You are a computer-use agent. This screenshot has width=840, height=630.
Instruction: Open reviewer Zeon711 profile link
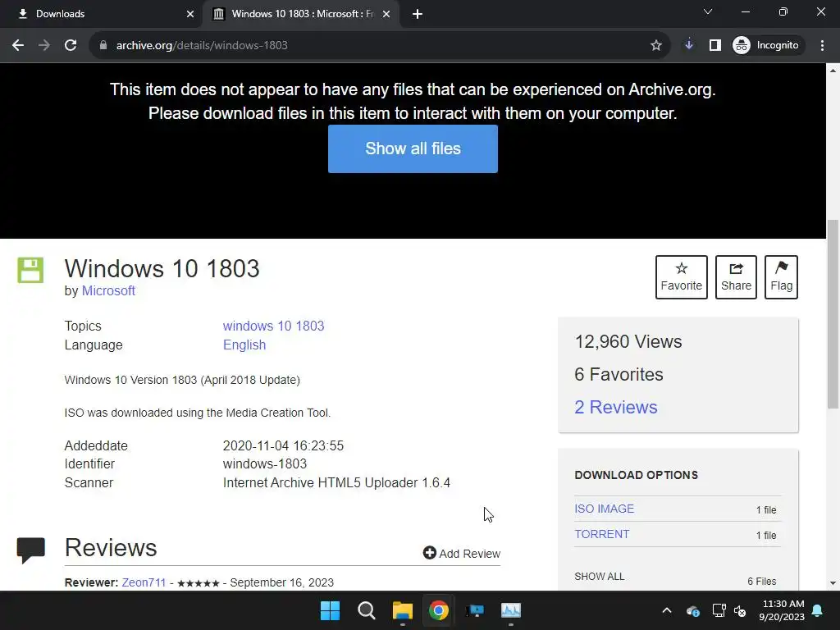pyautogui.click(x=144, y=582)
